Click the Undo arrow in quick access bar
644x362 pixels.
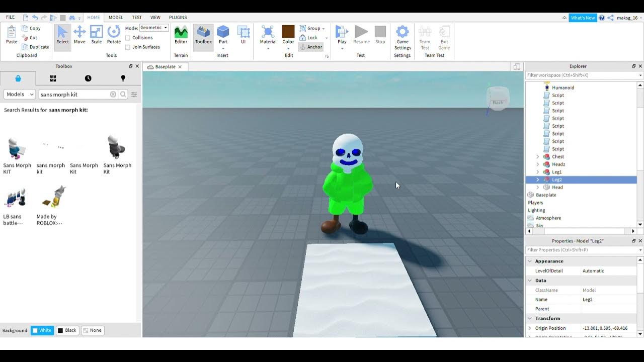(35, 18)
